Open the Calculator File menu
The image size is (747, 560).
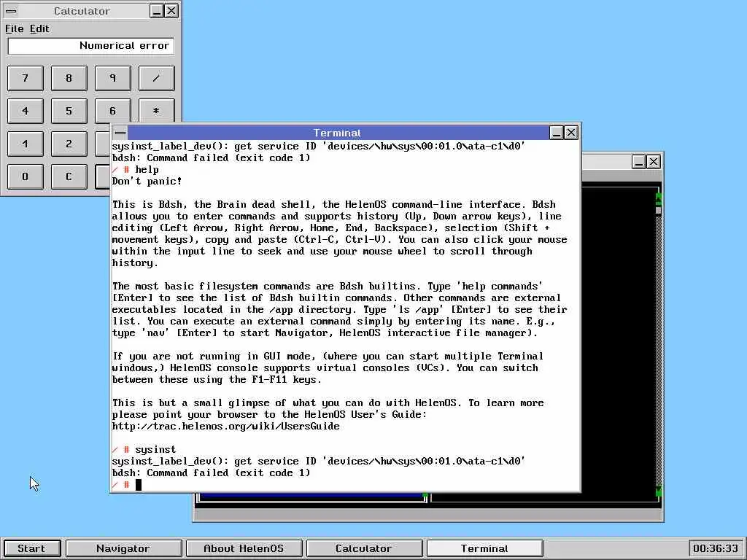coord(15,28)
